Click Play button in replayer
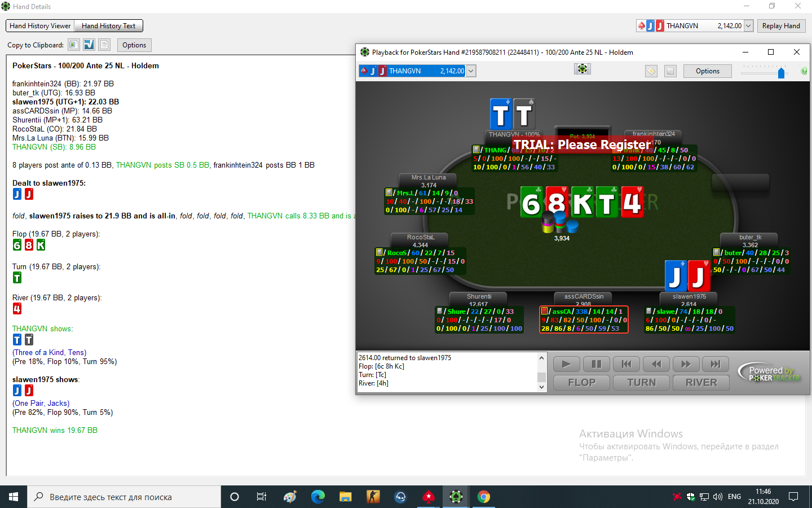The height and width of the screenshot is (508, 812). coord(567,364)
